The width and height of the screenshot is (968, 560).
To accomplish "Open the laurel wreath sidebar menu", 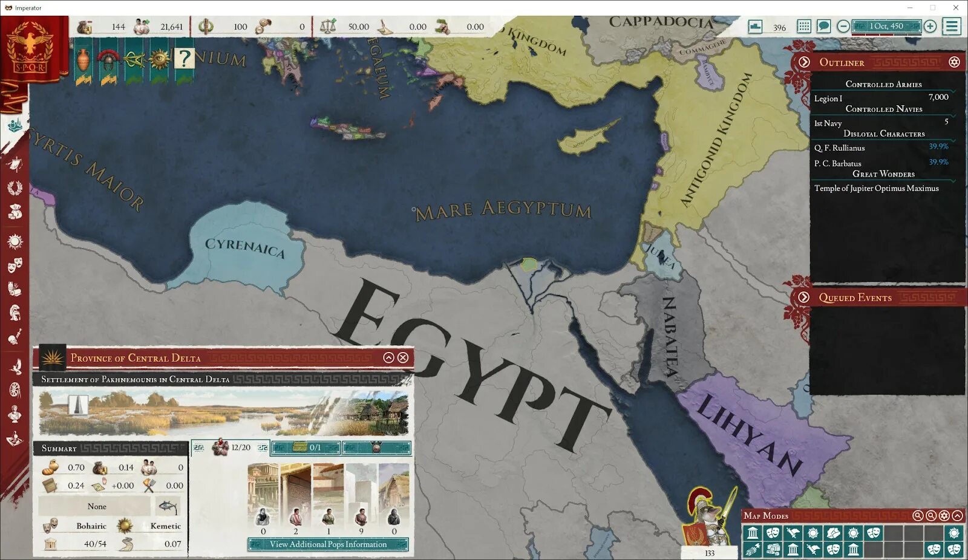I will point(15,188).
